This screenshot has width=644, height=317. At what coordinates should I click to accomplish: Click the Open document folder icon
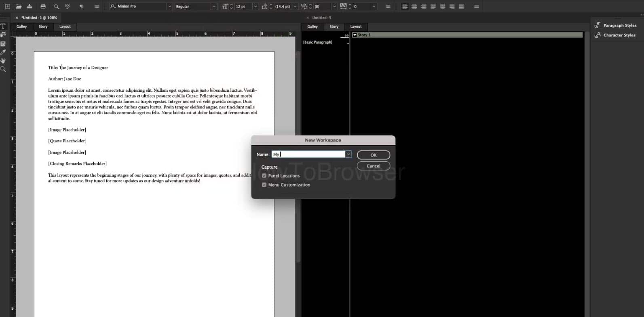click(19, 6)
